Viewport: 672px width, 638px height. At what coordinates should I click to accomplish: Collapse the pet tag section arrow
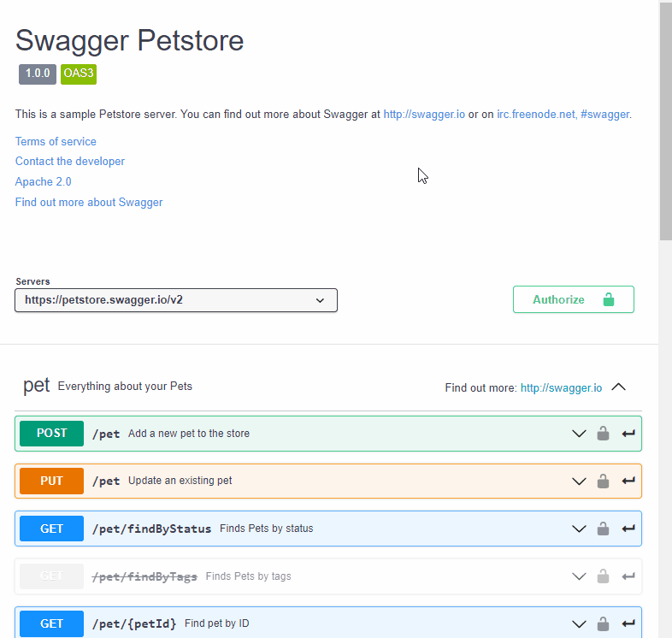[618, 387]
